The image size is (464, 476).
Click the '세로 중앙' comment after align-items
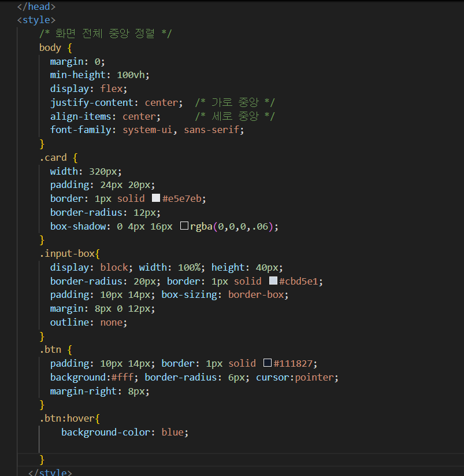pyautogui.click(x=235, y=116)
